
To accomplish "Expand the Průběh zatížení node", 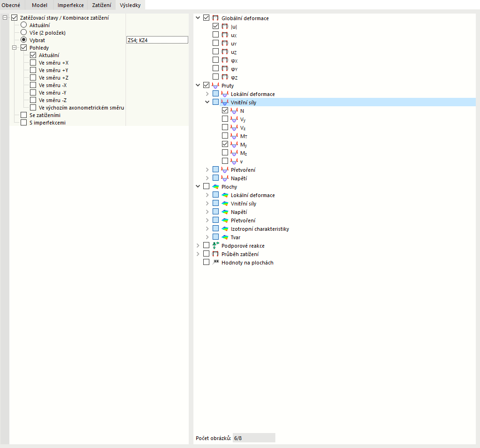I will (x=198, y=254).
